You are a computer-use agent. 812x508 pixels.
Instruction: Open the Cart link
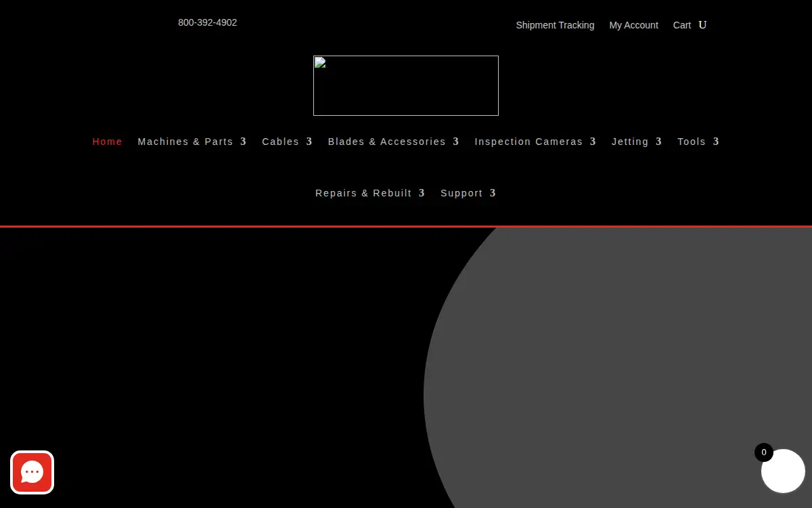[x=682, y=25]
